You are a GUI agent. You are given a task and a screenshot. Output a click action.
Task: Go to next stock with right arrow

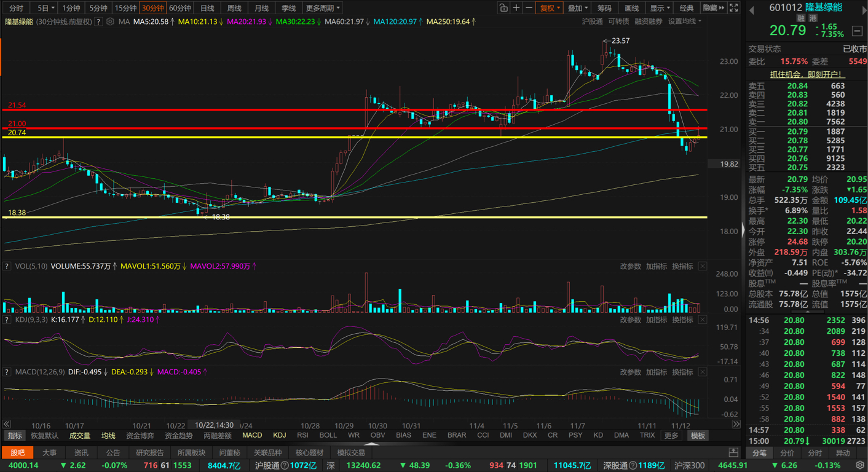[x=864, y=10]
